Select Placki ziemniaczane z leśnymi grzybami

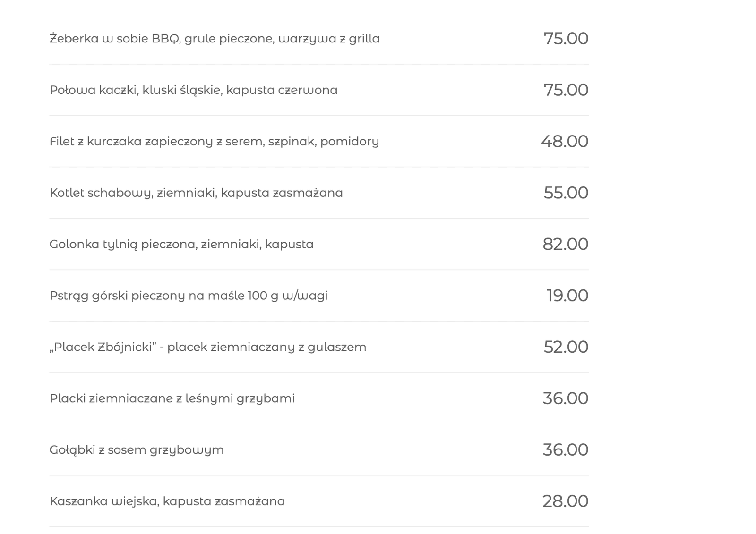[172, 399]
